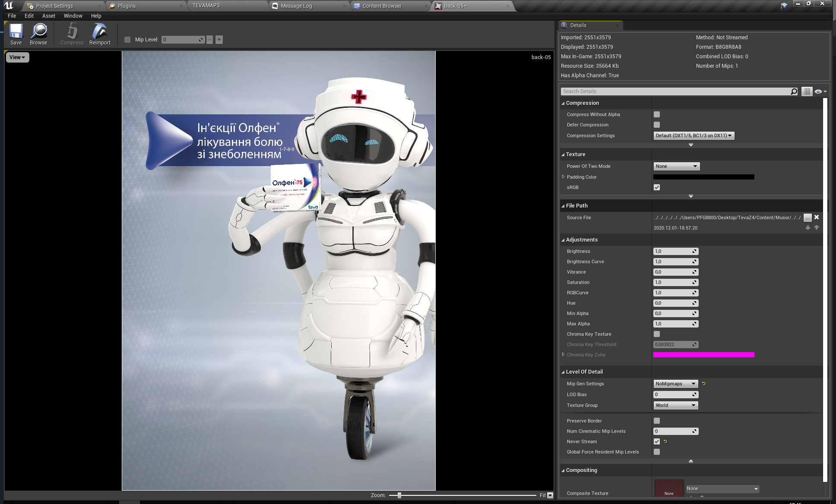This screenshot has width=836, height=504.
Task: Expand the Chroma Key Color property
Action: 564,355
